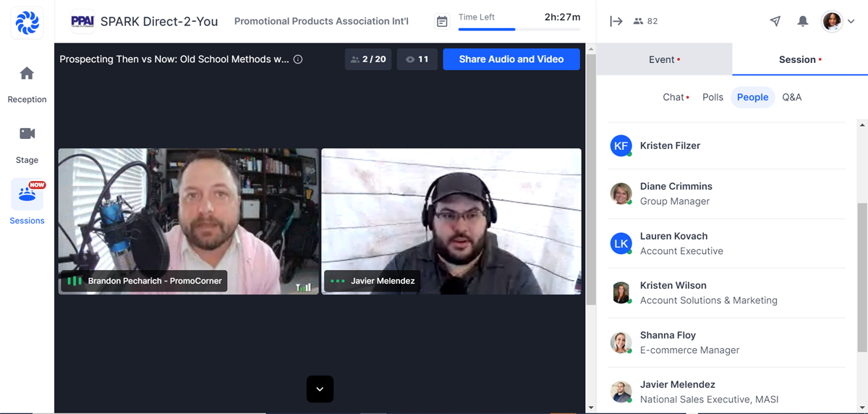This screenshot has width=868, height=414.
Task: Expand the chevron-down button below videos
Action: coord(320,389)
